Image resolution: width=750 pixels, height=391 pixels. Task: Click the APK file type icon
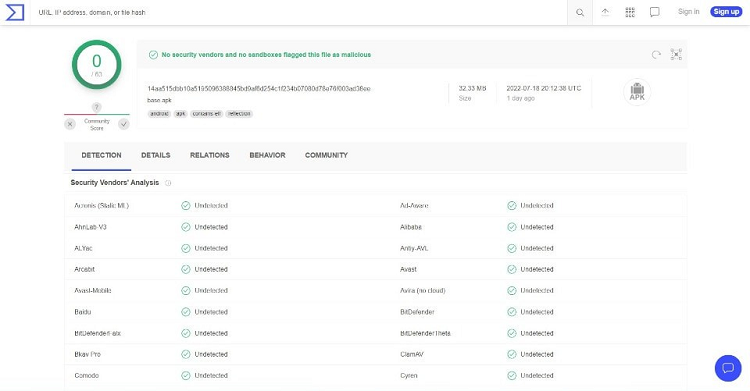[637, 92]
